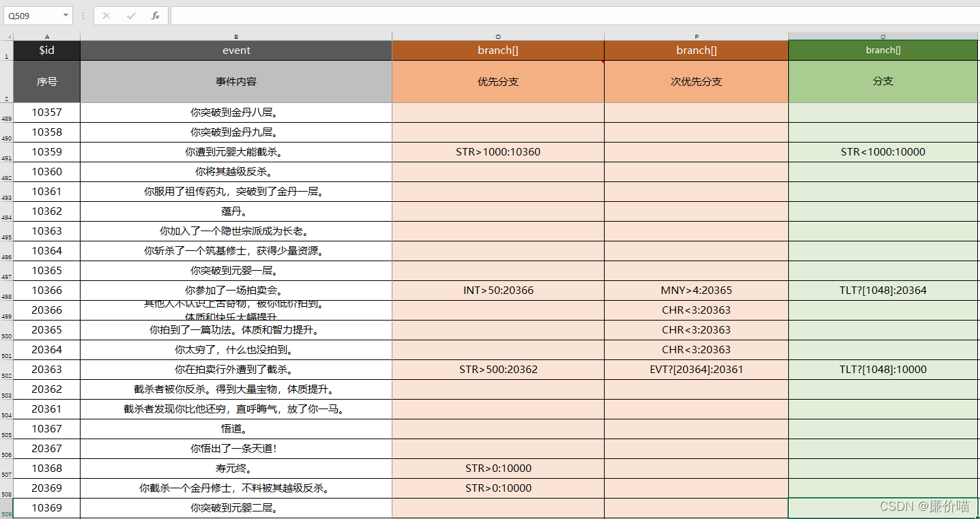
Task: Click the event header cell
Action: pos(236,50)
